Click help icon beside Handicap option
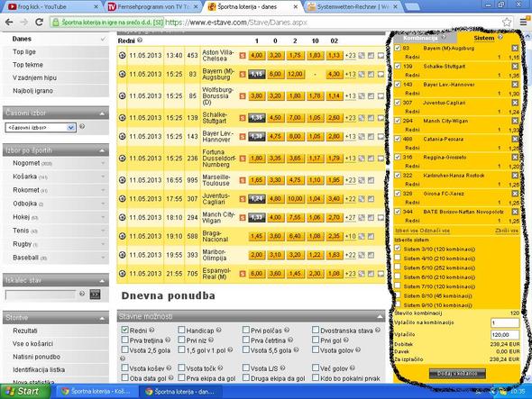This screenshot has height=399, width=532. point(219,330)
